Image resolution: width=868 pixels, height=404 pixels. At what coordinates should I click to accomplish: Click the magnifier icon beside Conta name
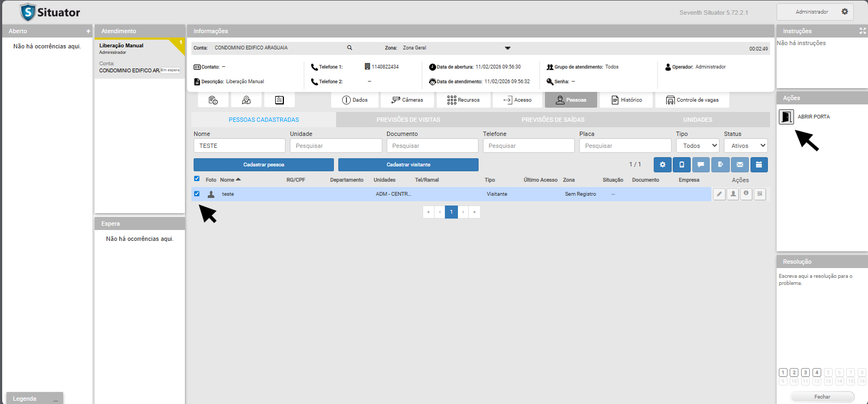pos(350,48)
